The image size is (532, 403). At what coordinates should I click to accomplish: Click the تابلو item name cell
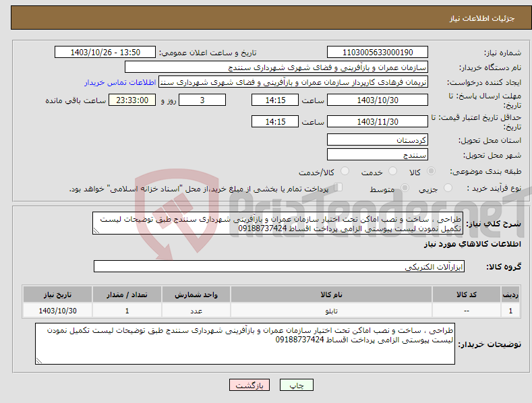[331, 311]
